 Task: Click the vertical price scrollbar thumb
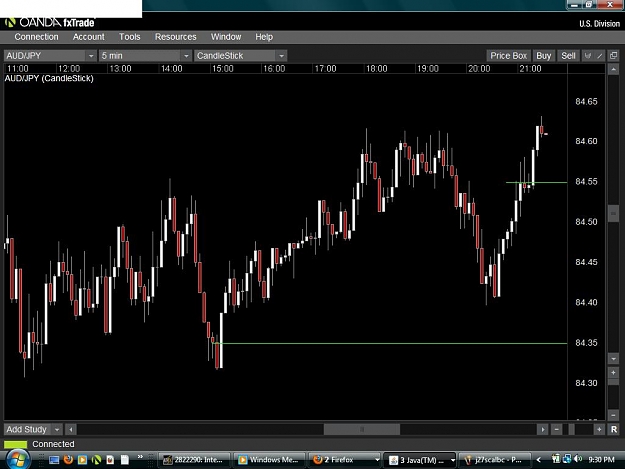click(613, 214)
